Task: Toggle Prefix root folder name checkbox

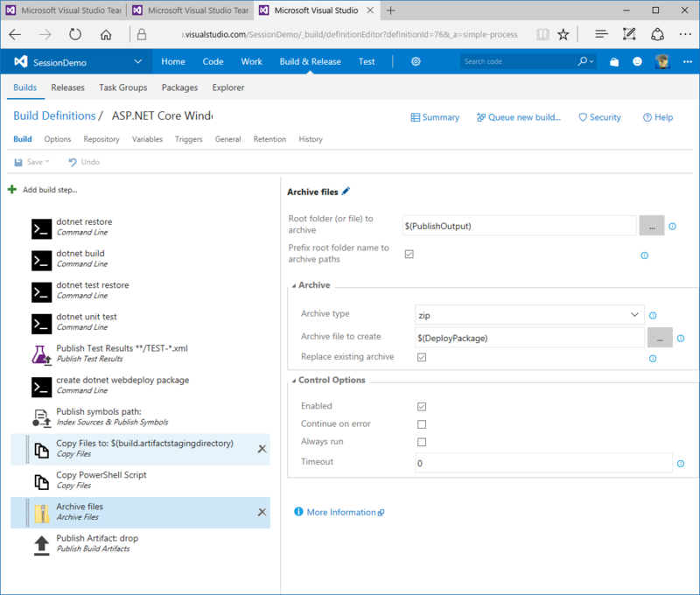Action: [409, 254]
